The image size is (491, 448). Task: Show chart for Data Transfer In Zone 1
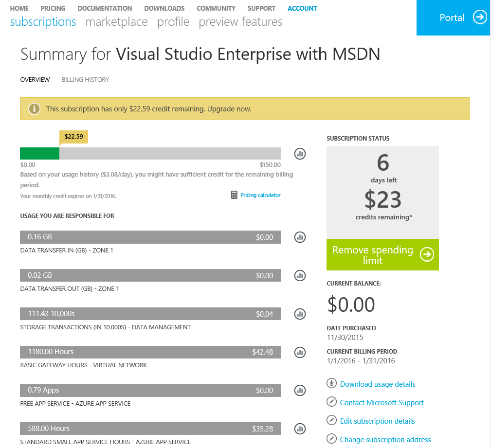[300, 237]
